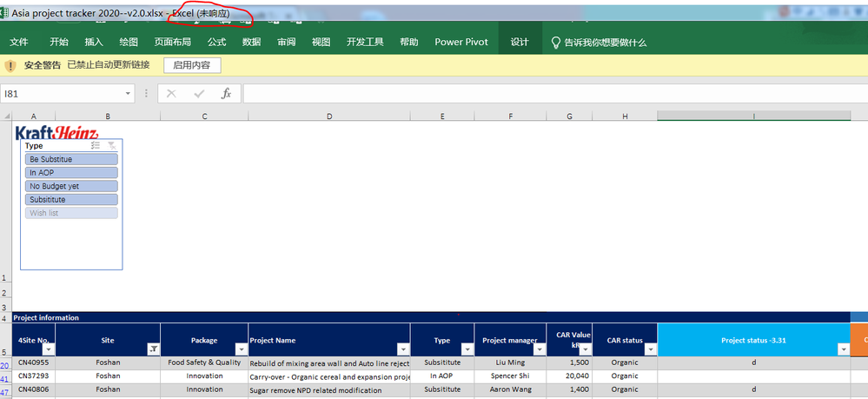Open Insert Function fx dialog

coord(226,94)
